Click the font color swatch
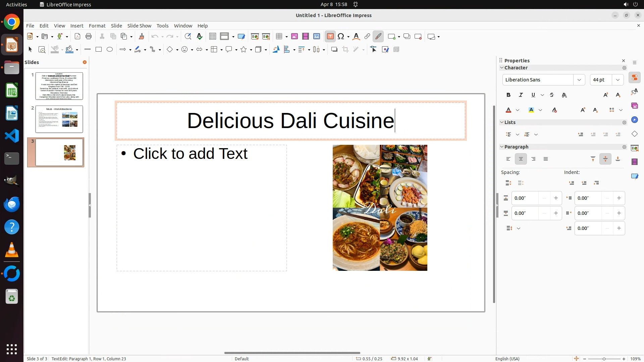 [508, 110]
